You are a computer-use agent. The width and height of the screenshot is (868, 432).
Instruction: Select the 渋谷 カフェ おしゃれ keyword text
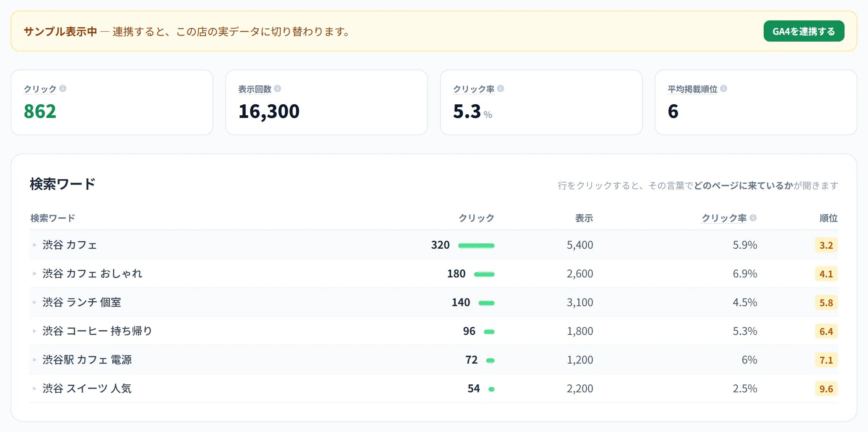[x=92, y=274]
